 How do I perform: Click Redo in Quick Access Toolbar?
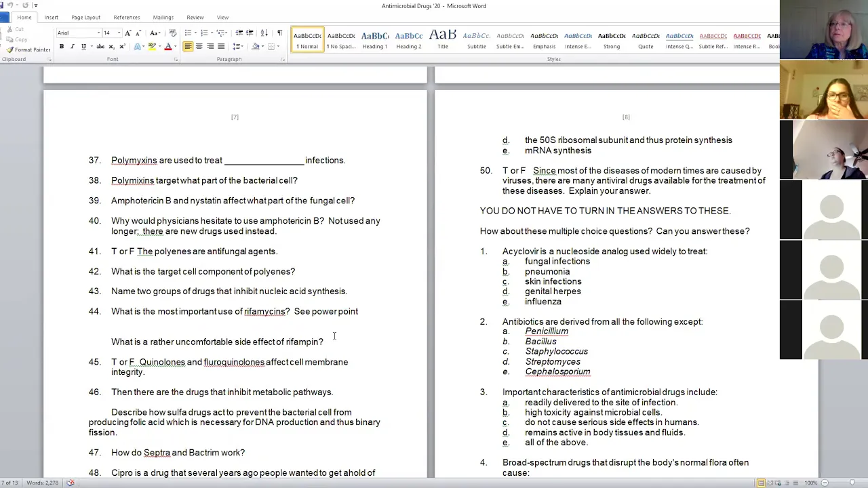25,5
